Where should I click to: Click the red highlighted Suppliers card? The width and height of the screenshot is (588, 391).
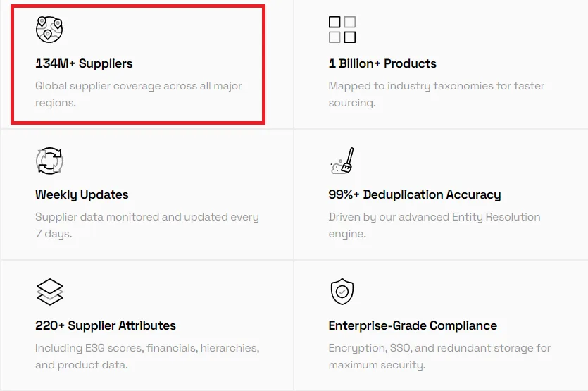[138, 64]
